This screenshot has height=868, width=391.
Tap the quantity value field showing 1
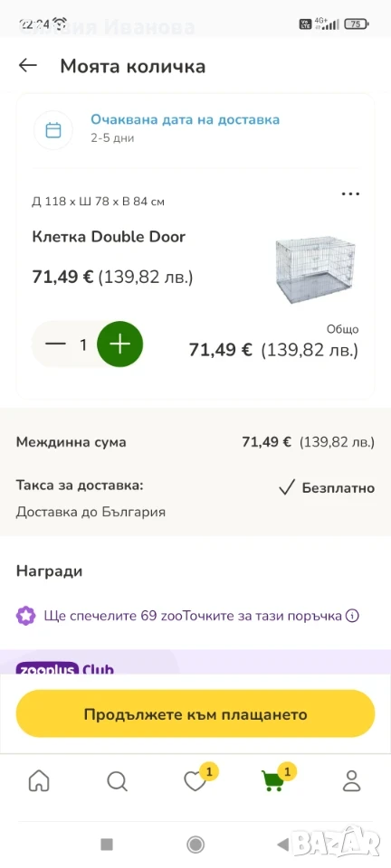[x=83, y=344]
